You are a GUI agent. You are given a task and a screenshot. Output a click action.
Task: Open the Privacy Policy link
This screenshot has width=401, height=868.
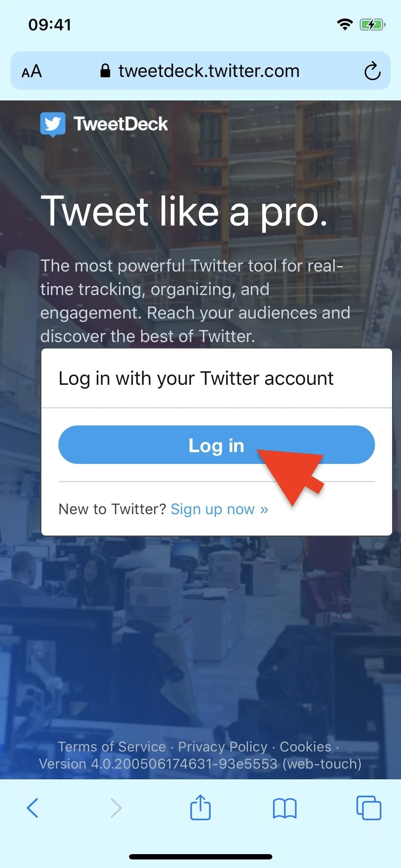[223, 747]
